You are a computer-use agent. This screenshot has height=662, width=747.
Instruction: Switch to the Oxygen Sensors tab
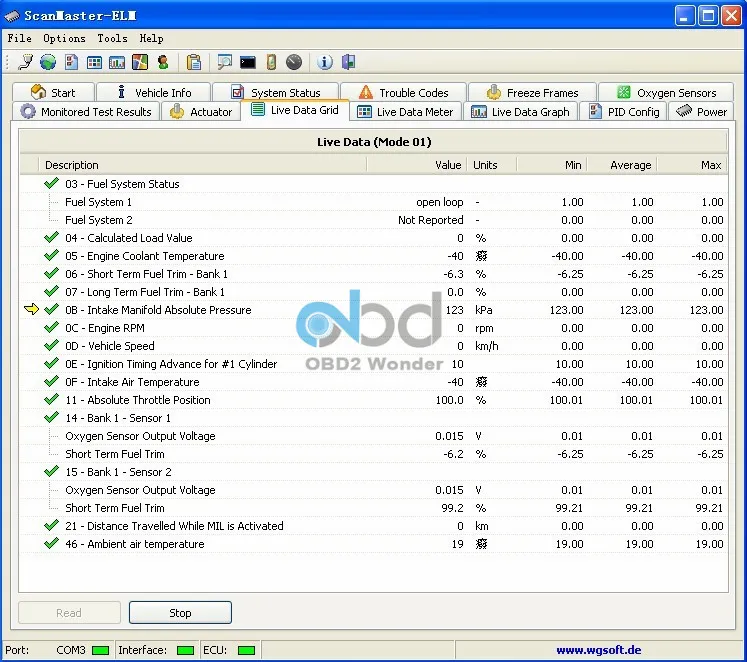tap(666, 92)
